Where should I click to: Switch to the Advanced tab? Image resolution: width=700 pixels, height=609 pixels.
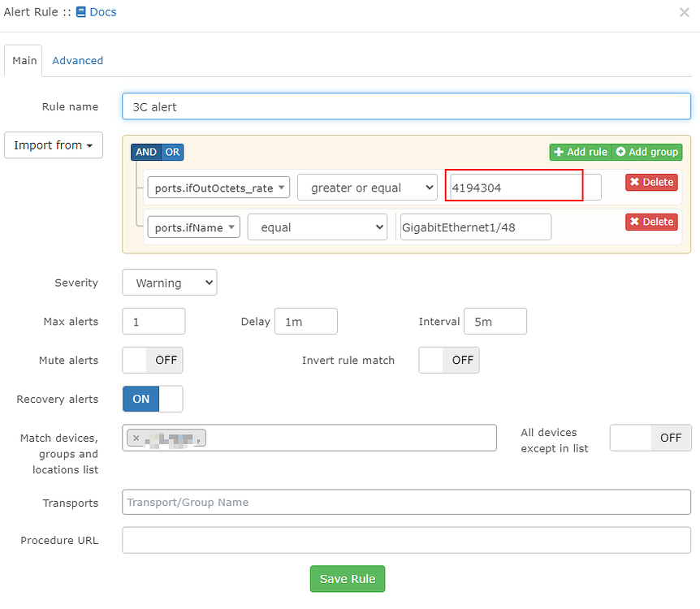point(77,60)
